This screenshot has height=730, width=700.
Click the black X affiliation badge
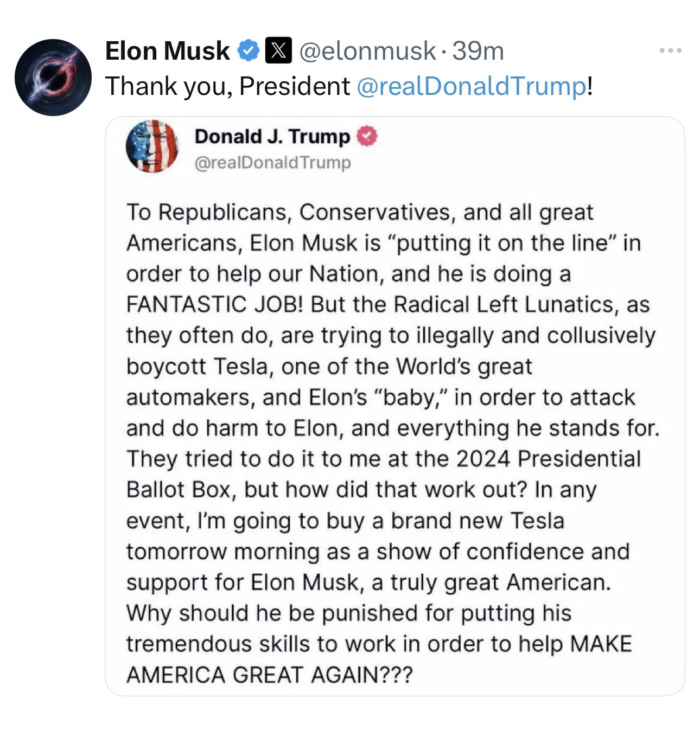[278, 51]
